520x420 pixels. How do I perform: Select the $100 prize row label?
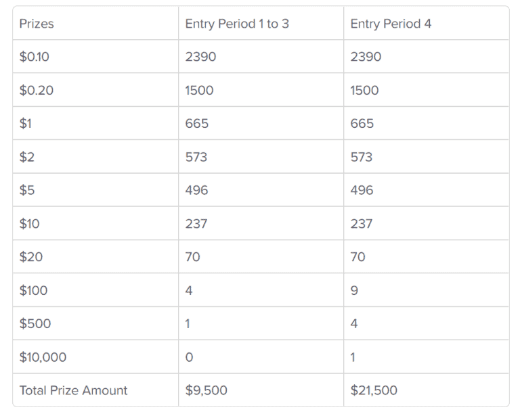point(33,290)
